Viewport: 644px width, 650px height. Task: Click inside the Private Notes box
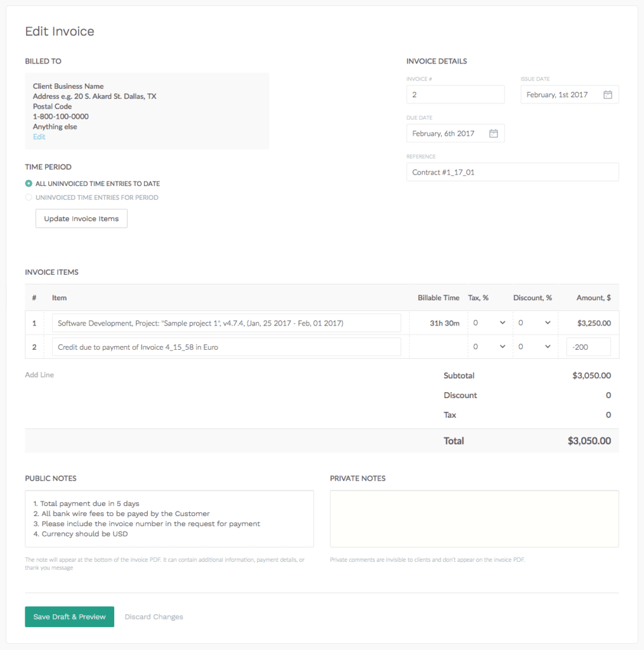[473, 519]
